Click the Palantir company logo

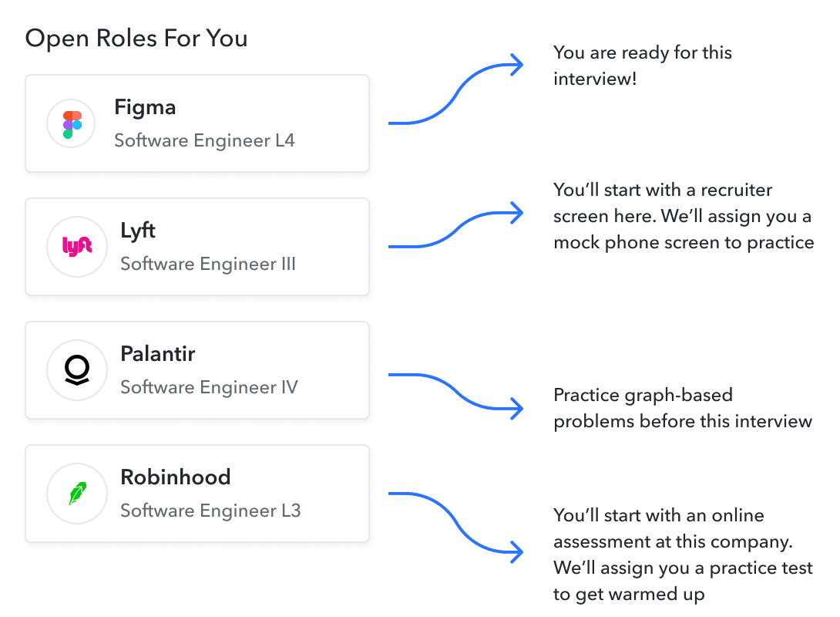(76, 370)
